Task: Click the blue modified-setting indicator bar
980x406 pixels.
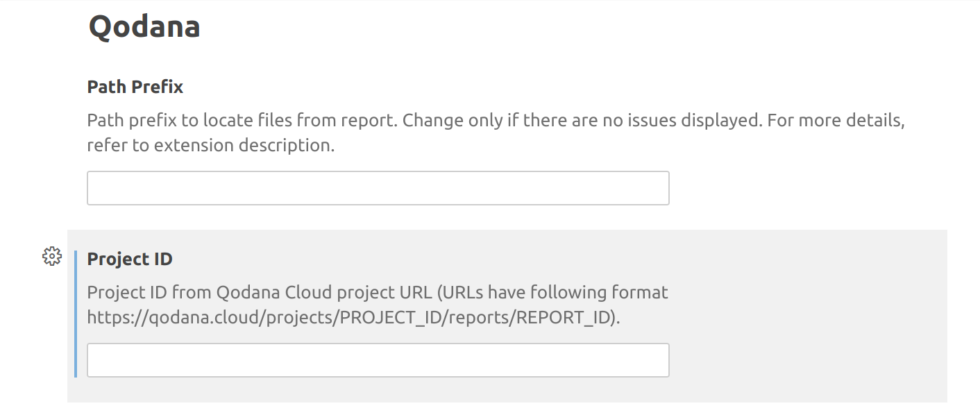Action: pos(76,312)
